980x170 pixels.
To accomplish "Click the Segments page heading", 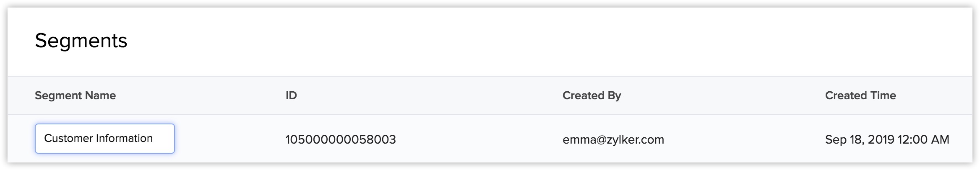I will tap(81, 41).
